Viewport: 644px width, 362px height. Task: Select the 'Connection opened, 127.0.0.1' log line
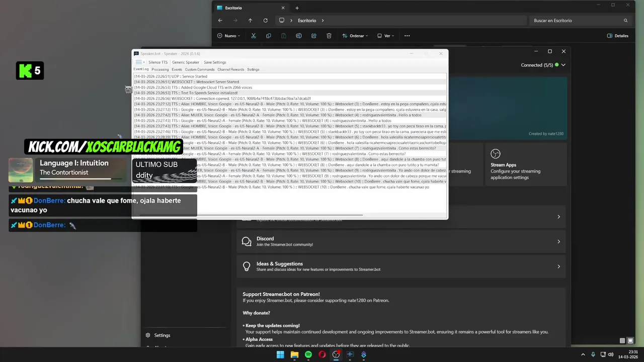click(290, 99)
